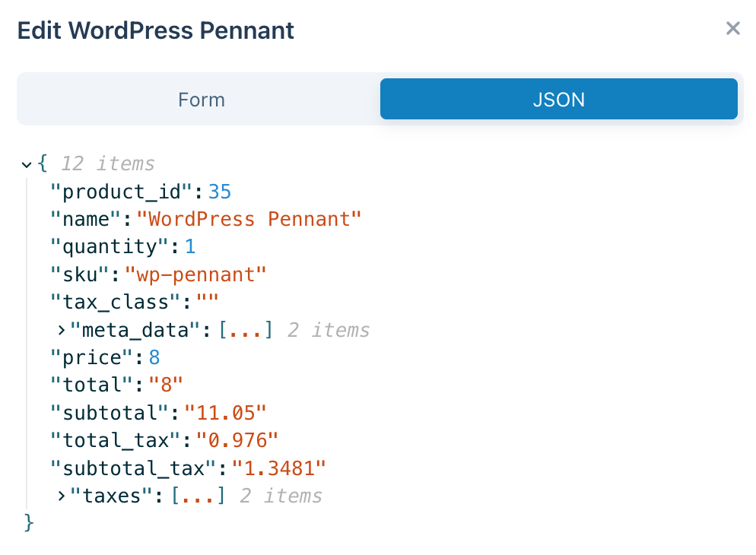
Task: Click the name value "WordPress Pennant"
Action: 249,219
